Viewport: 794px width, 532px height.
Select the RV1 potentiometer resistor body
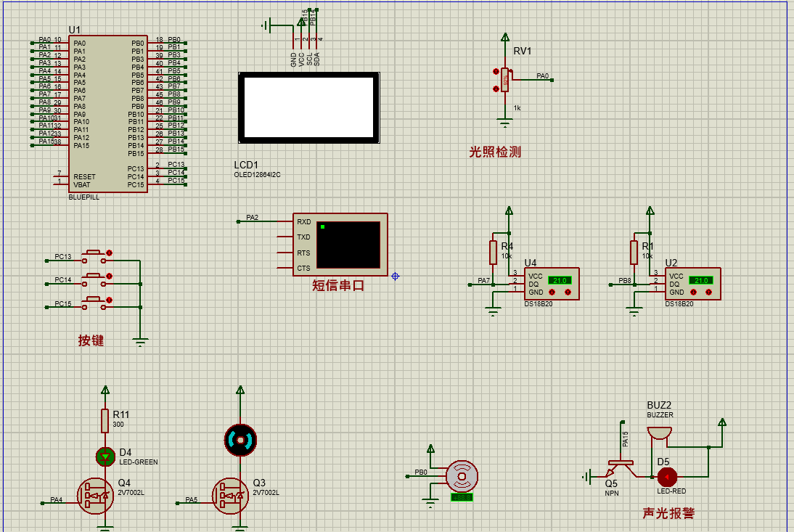point(505,79)
